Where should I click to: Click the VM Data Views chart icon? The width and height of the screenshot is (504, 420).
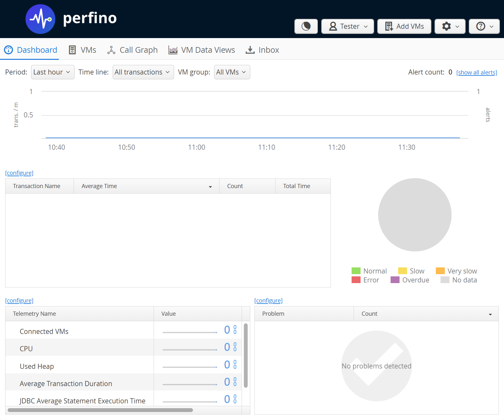click(x=173, y=50)
